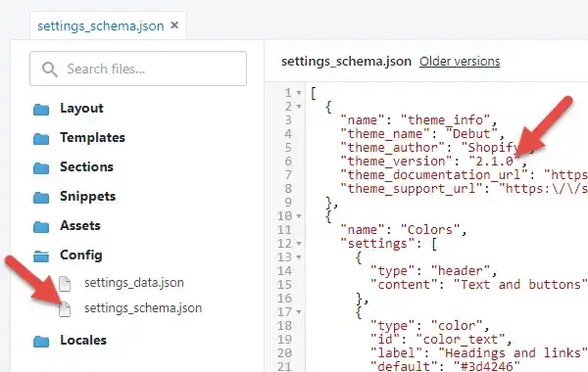This screenshot has height=372, width=588.
Task: Collapse code fold arrow on line 1
Action: point(299,93)
